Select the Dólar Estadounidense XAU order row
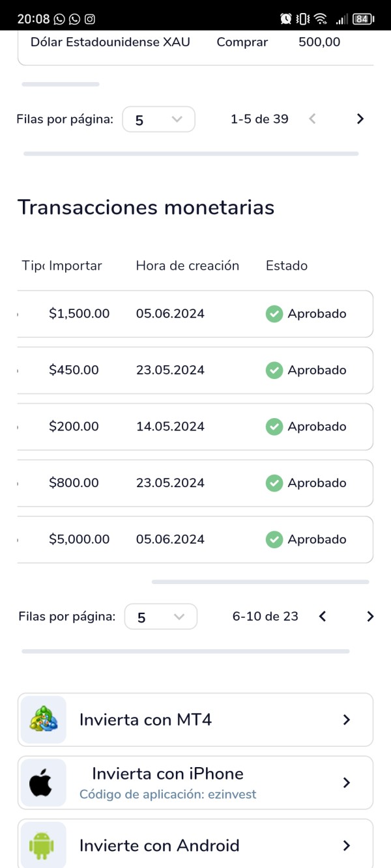 coord(186,42)
